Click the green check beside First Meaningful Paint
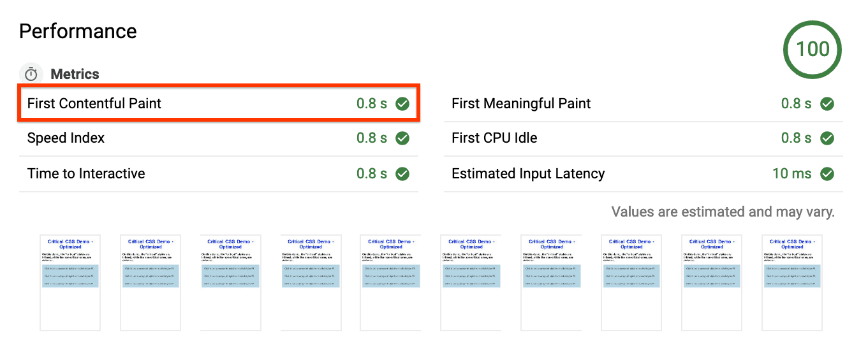The image size is (868, 351). tap(827, 104)
